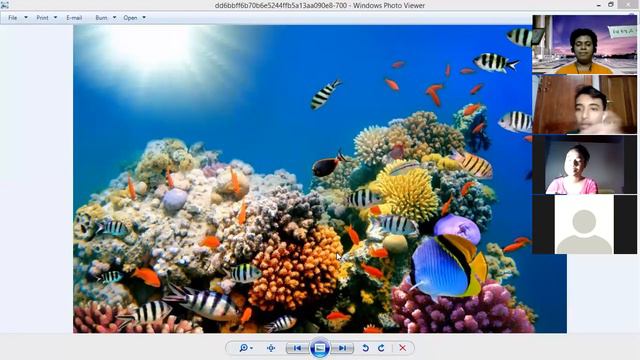Expand the Print dropdown arrow

56,18
